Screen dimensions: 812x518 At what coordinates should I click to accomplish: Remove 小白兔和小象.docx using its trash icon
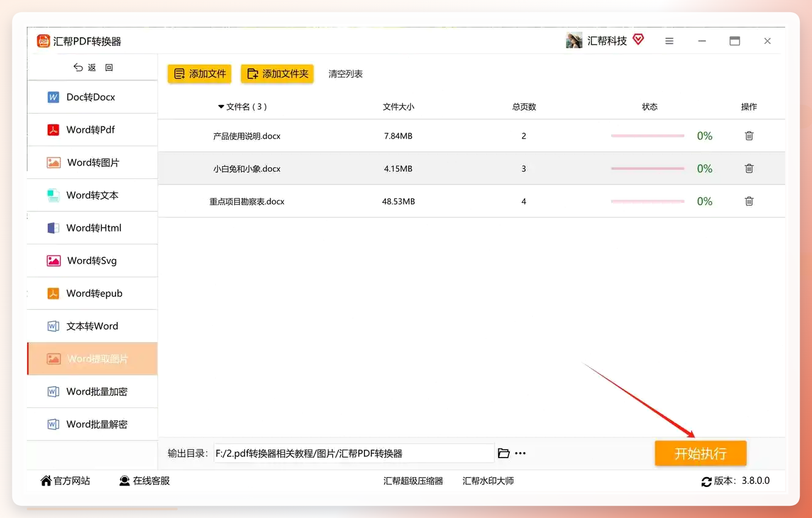pyautogui.click(x=749, y=169)
